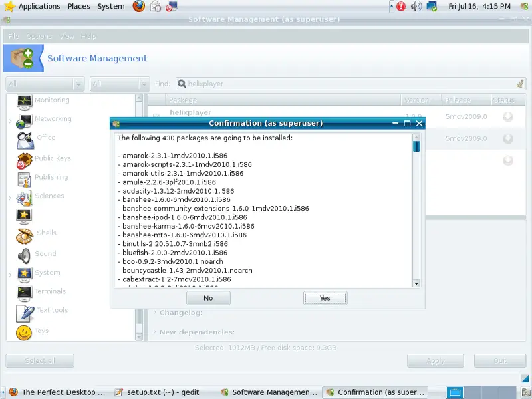Click the Software Management package logo
The height and width of the screenshot is (399, 532).
[23, 58]
